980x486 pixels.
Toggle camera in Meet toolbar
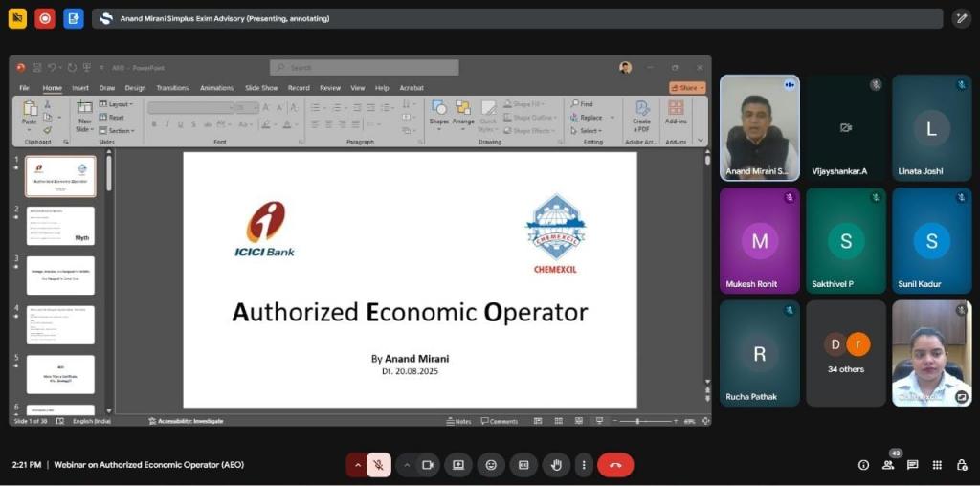428,465
